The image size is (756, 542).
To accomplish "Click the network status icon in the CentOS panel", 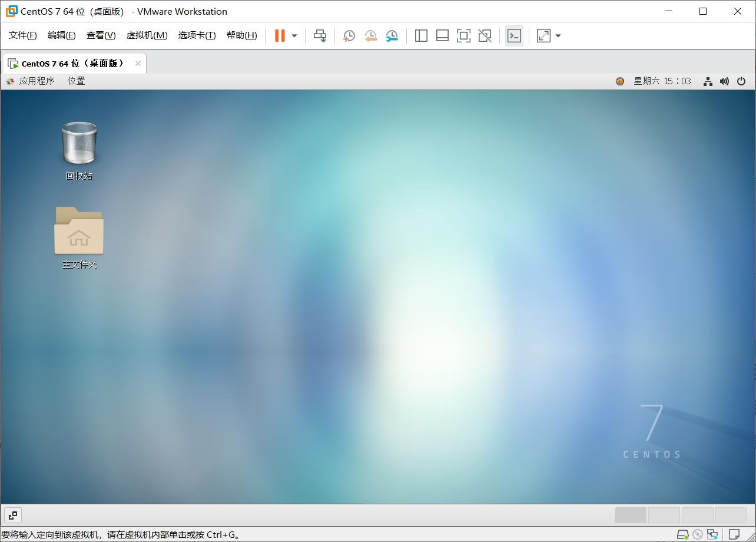I will coord(708,81).
